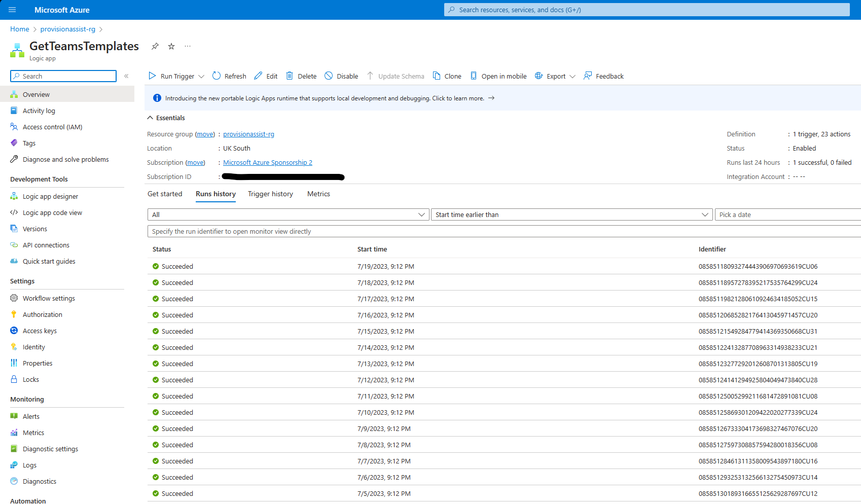The height and width of the screenshot is (504, 861).
Task: Open provisionassist-rg resource group link in Essentials
Action: click(x=248, y=134)
